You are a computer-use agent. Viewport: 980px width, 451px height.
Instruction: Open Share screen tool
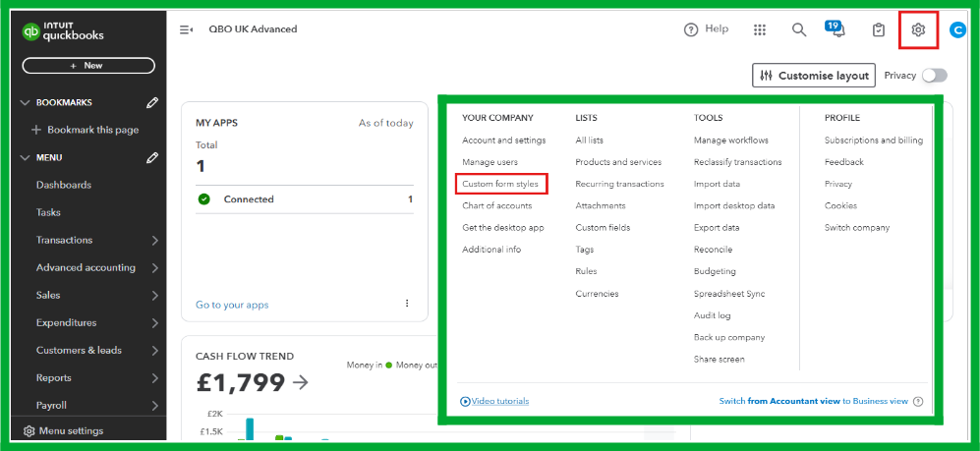click(719, 360)
